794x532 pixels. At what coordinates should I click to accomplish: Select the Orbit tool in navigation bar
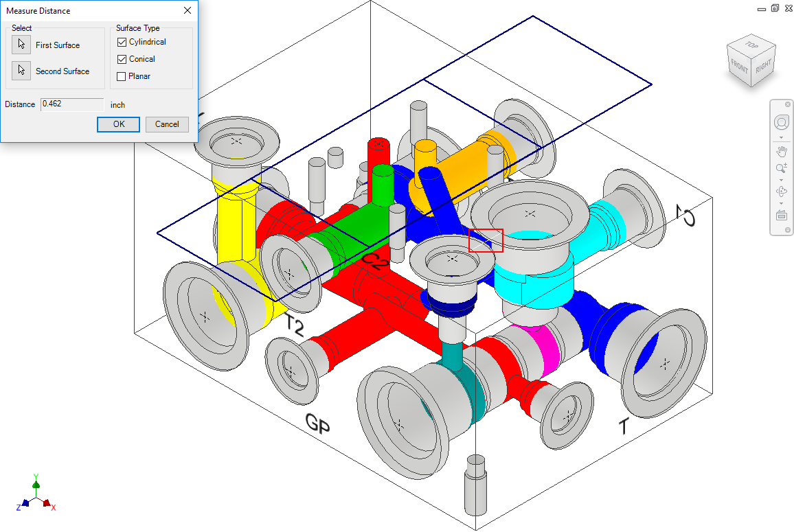pyautogui.click(x=782, y=192)
